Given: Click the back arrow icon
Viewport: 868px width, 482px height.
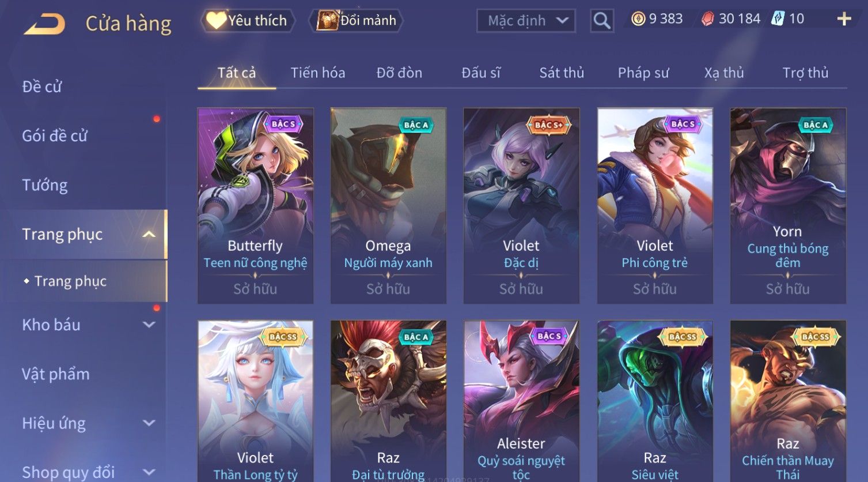Looking at the screenshot, I should click(x=44, y=24).
